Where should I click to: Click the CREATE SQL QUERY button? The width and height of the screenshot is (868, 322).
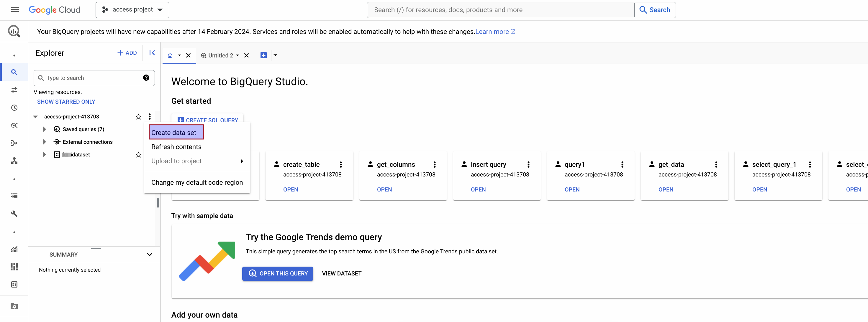coord(208,120)
